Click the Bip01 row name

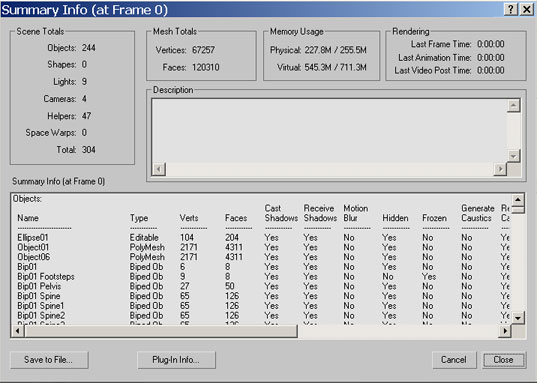[27, 267]
